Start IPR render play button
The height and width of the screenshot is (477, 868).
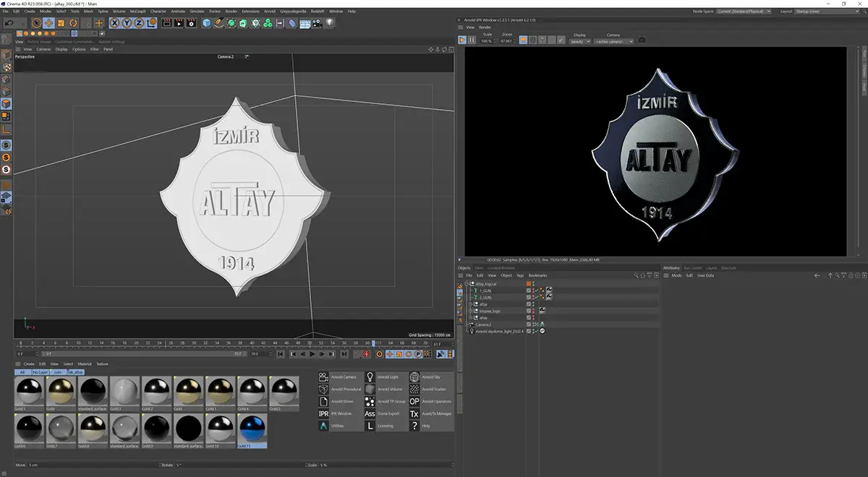[462, 40]
